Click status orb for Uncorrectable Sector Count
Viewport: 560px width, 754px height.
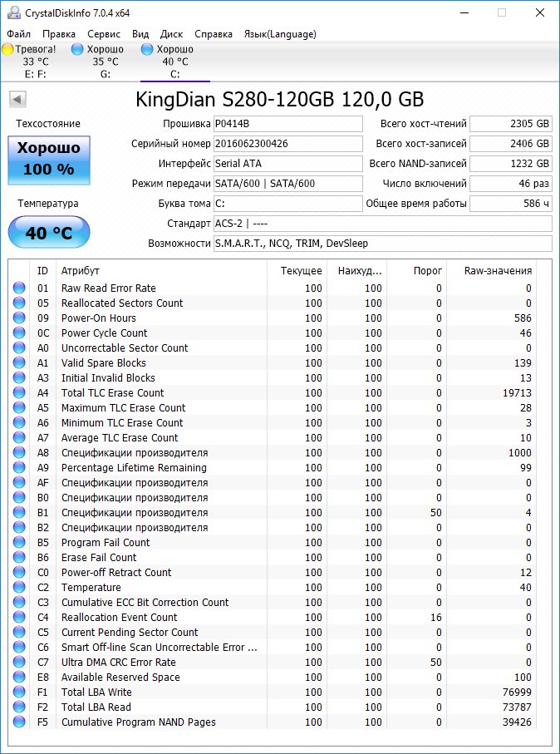pos(19,347)
